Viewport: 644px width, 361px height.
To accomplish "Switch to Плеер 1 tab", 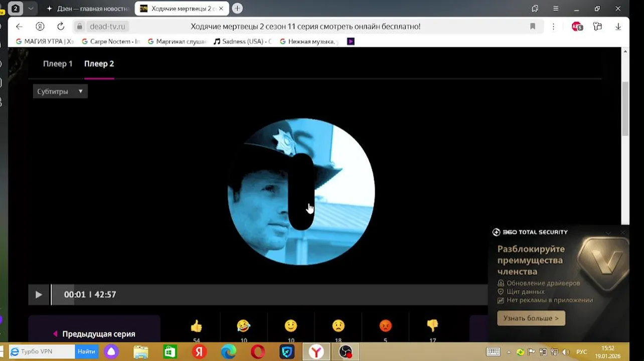I will 58,64.
